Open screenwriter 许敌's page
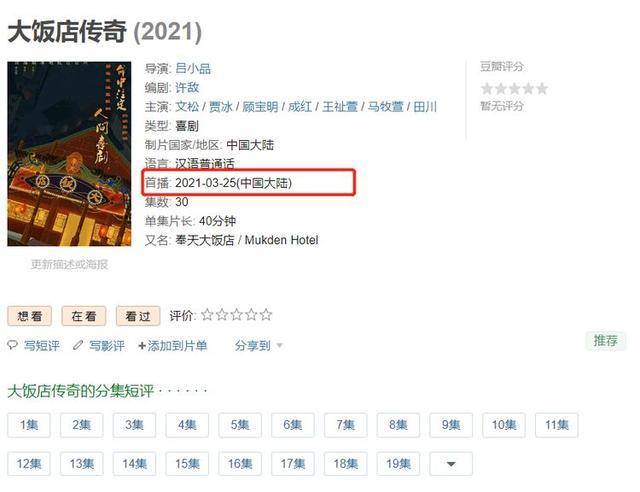This screenshot has width=640, height=492. tap(187, 87)
